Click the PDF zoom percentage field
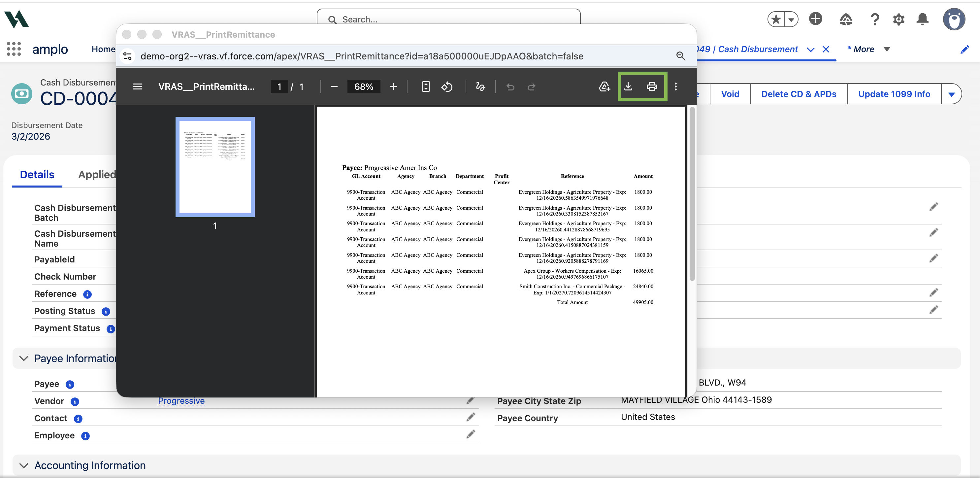The height and width of the screenshot is (478, 980). point(364,87)
